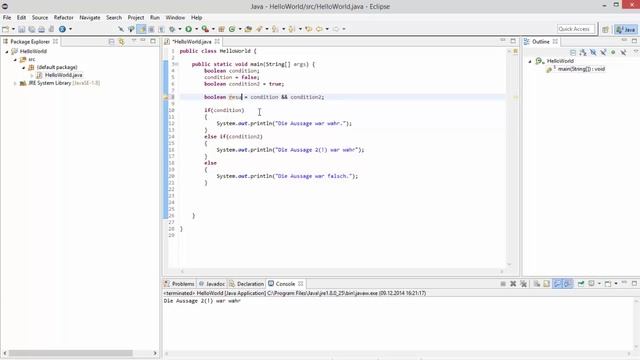This screenshot has width=640, height=360.
Task: Click Package Explorer horizontal scrollbar thumb
Action: (71, 353)
